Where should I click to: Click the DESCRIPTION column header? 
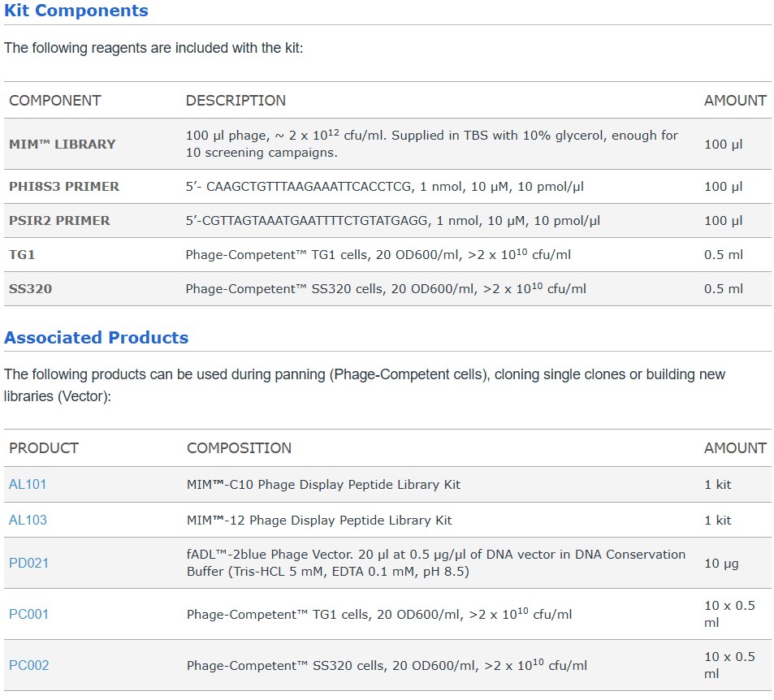tap(236, 101)
